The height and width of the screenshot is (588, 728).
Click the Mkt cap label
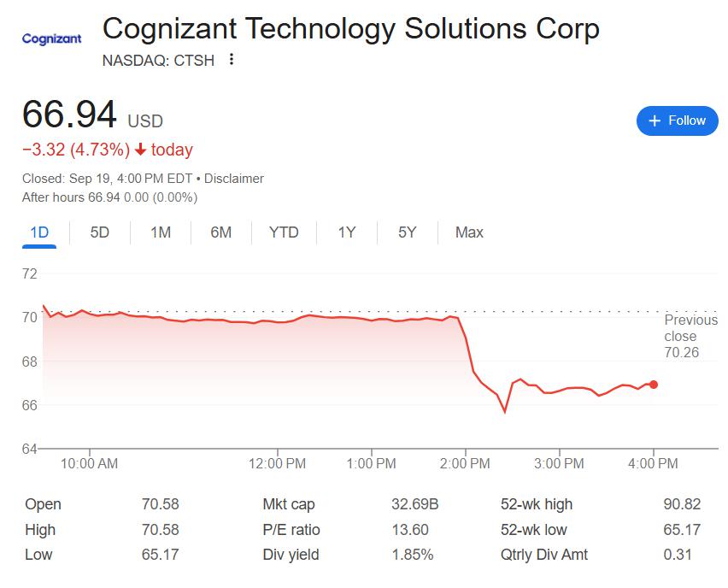click(x=291, y=504)
